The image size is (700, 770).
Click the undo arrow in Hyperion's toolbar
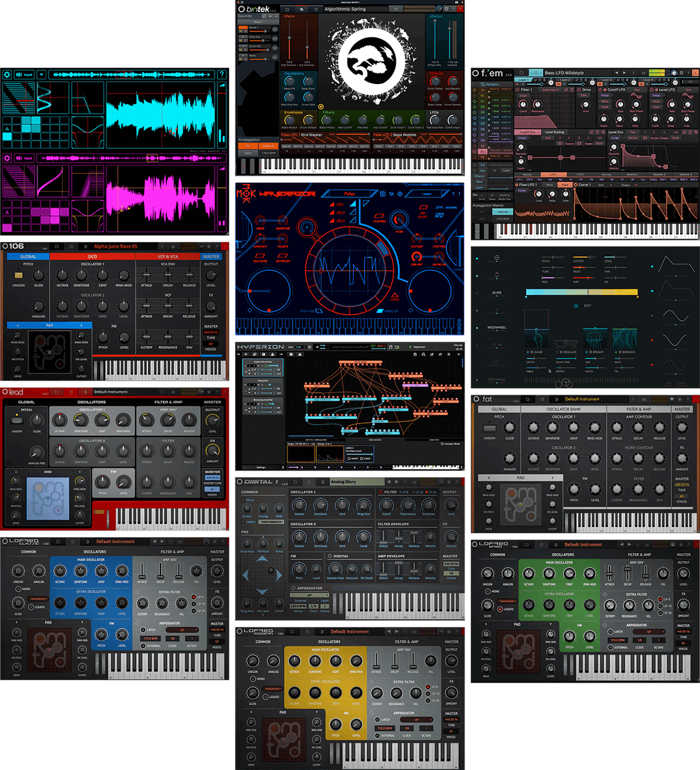tap(423, 354)
